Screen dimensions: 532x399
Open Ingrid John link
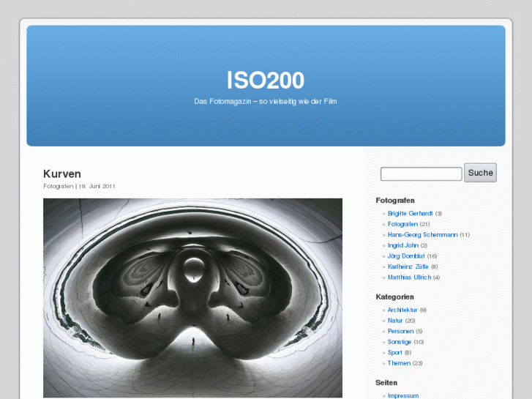click(402, 245)
